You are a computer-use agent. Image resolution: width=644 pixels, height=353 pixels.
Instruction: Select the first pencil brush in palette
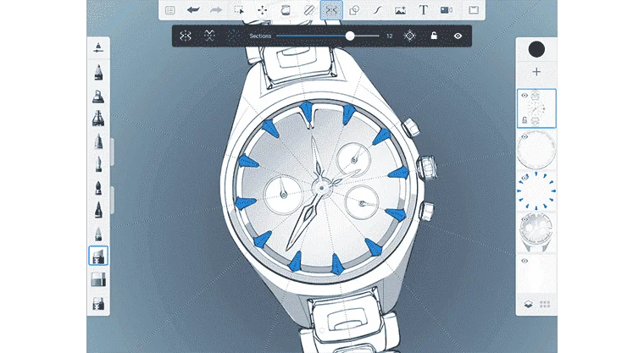coord(98,73)
